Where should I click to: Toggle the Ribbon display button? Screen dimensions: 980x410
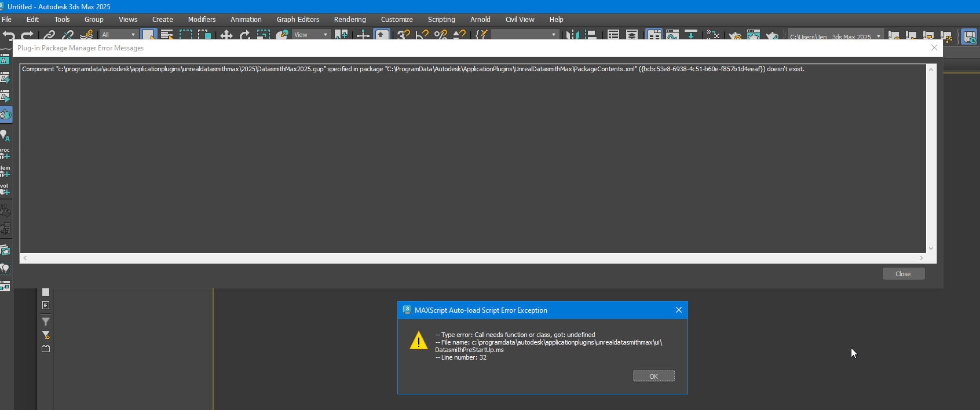pyautogui.click(x=654, y=35)
